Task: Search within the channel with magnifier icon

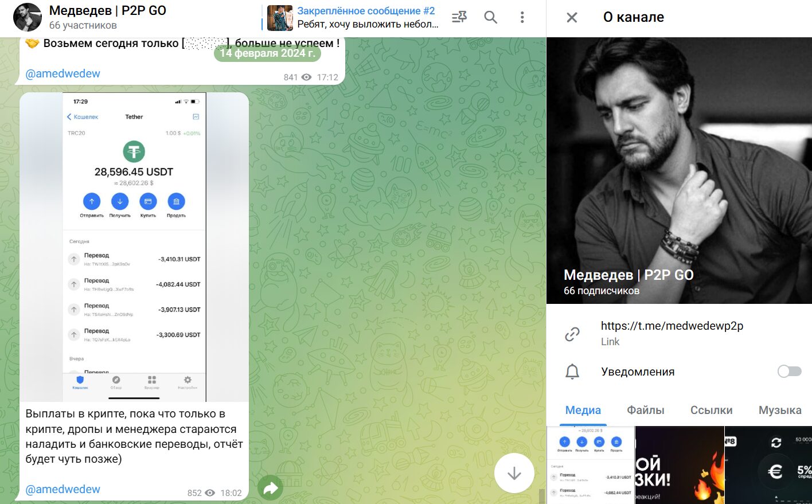Action: point(490,17)
